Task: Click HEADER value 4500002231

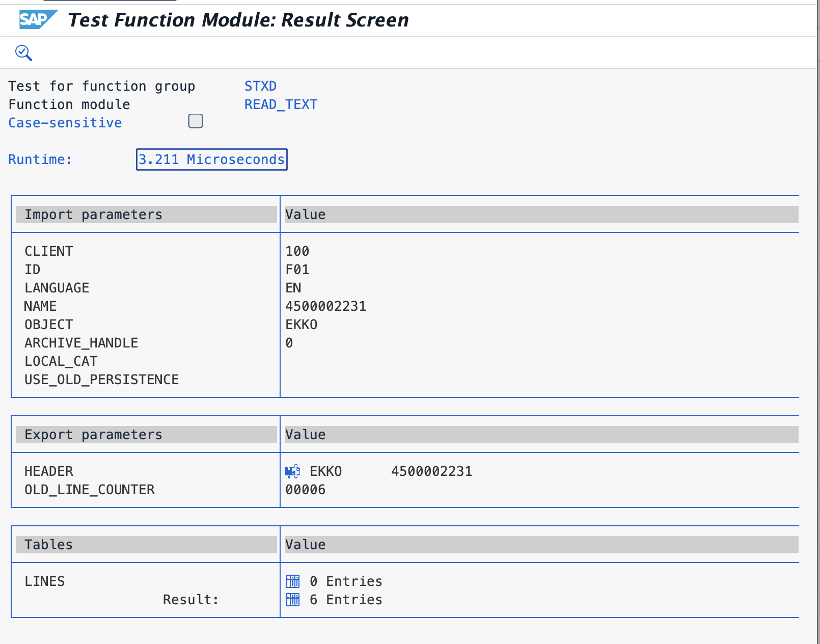Action: point(432,471)
